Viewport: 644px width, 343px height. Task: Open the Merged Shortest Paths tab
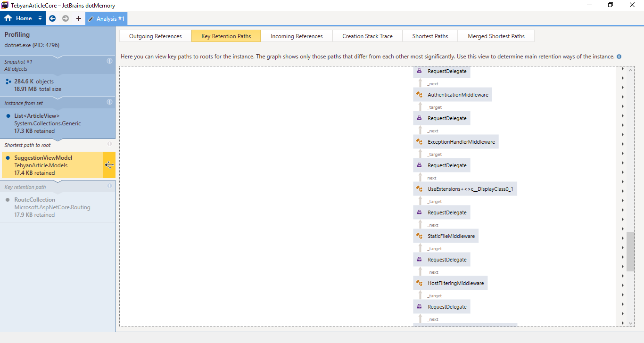(496, 36)
